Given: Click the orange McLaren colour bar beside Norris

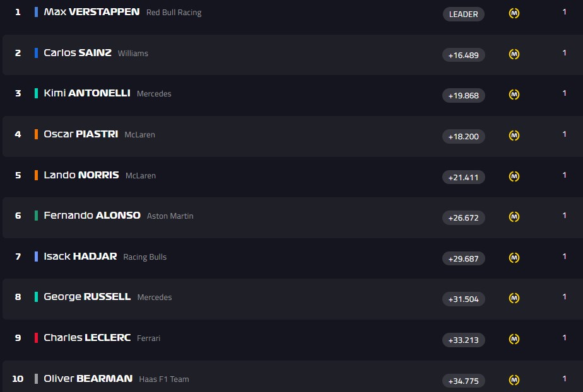Looking at the screenshot, I should coord(36,175).
